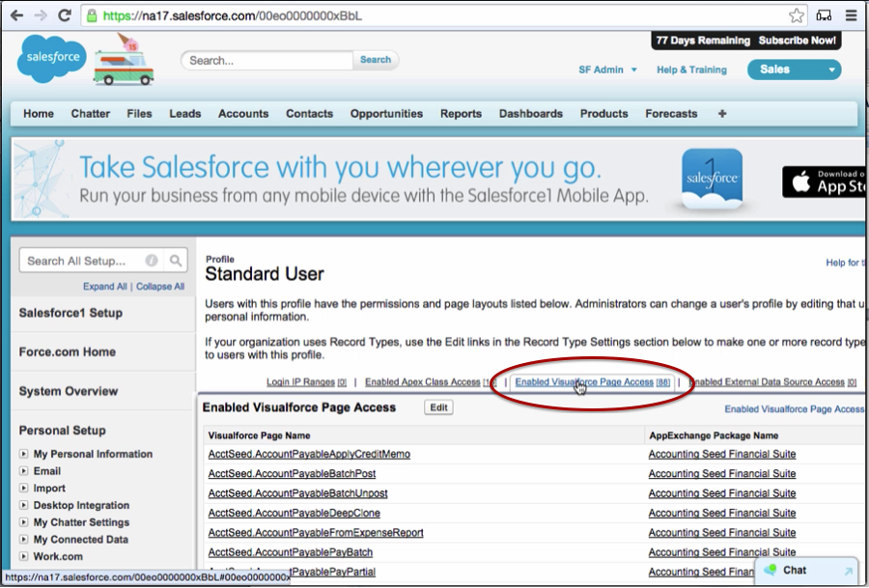The width and height of the screenshot is (869, 588).
Task: Click the Expand All link
Action: 104,287
